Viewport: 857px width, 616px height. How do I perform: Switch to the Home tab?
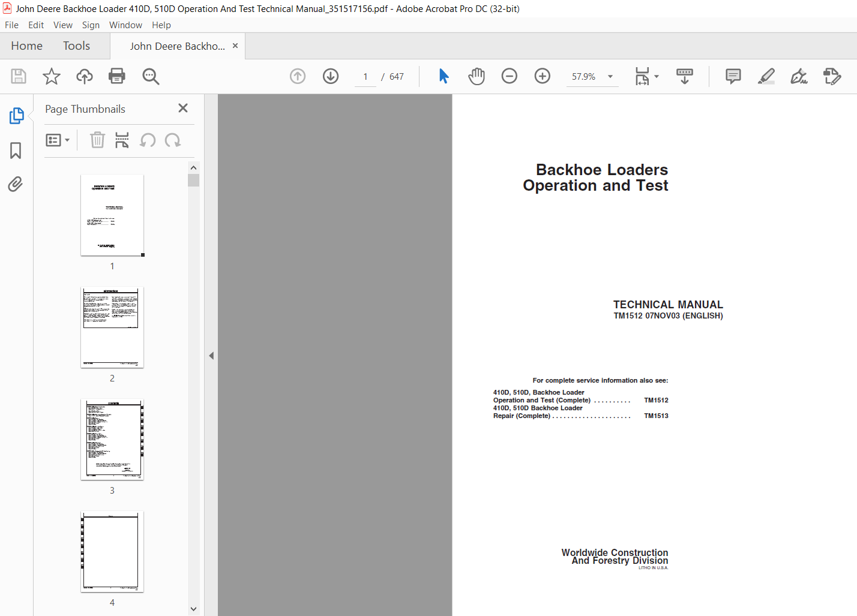[x=27, y=46]
